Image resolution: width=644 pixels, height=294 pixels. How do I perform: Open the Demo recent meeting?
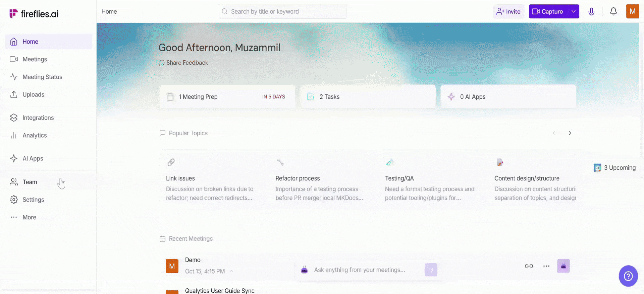(x=193, y=260)
